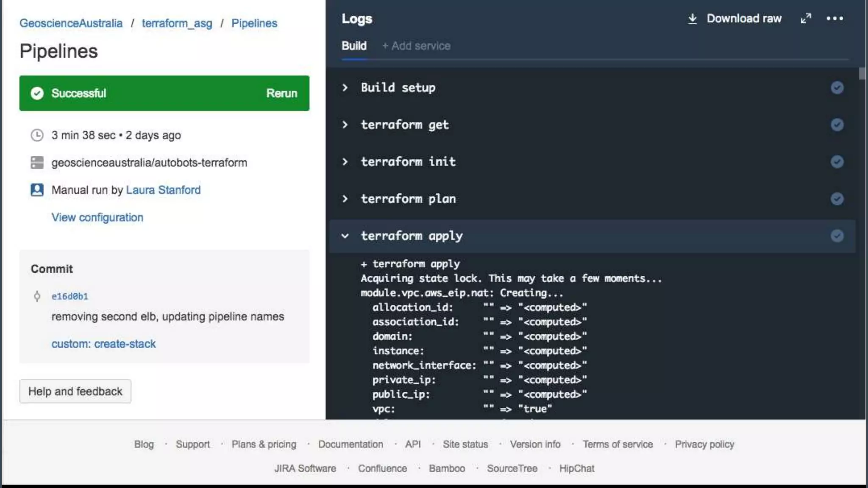Collapse the terraform apply section

(345, 236)
